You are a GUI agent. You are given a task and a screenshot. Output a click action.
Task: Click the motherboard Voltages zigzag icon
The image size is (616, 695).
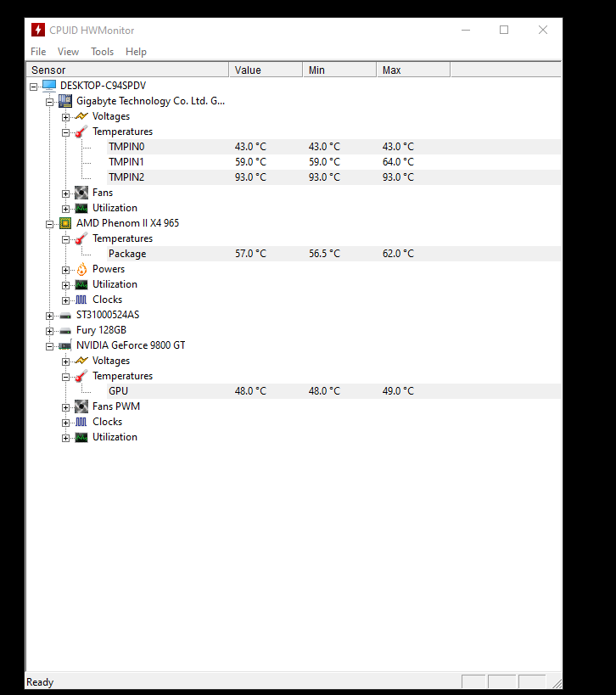coord(81,116)
